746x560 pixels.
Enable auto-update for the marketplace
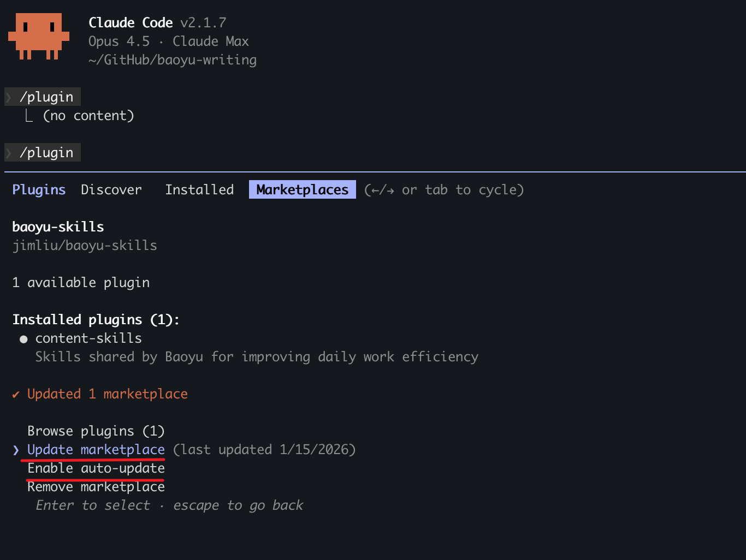[95, 468]
